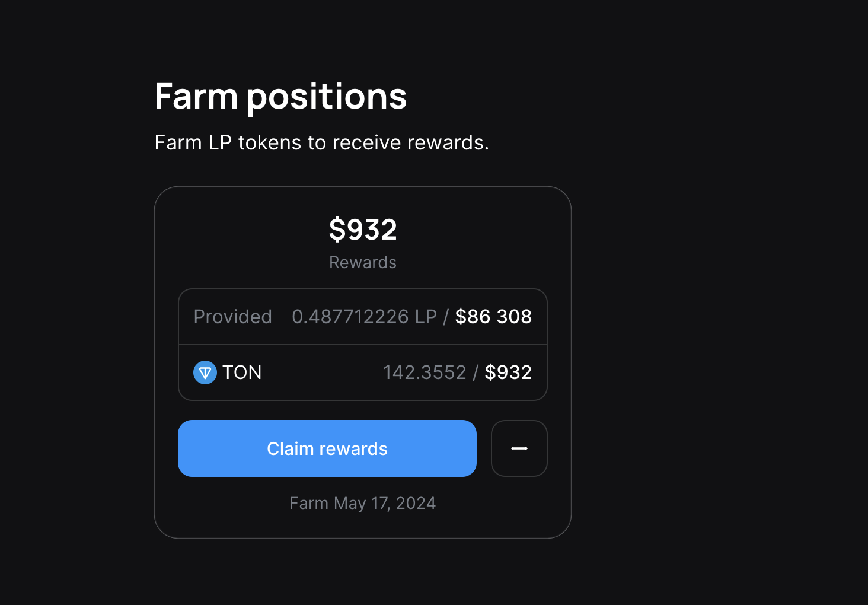868x605 pixels.
Task: Click the Farm May 17, 2024 date
Action: pyautogui.click(x=363, y=503)
